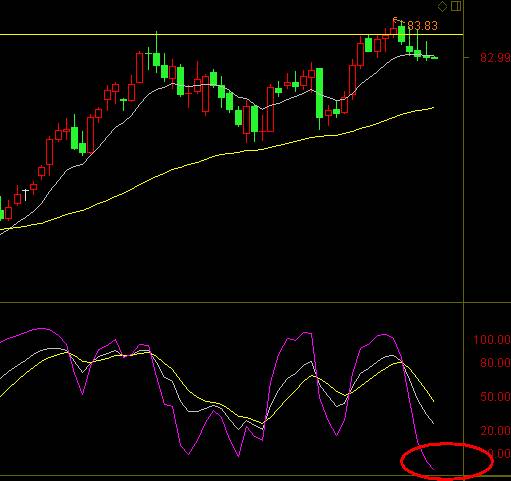Click the 100.00 indicator axis label
The height and width of the screenshot is (481, 511).
492,340
